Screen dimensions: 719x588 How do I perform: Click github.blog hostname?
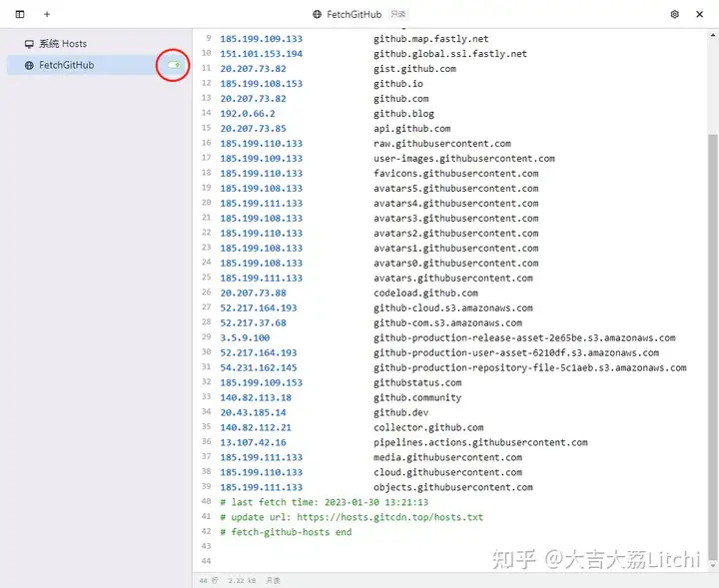pyautogui.click(x=403, y=113)
